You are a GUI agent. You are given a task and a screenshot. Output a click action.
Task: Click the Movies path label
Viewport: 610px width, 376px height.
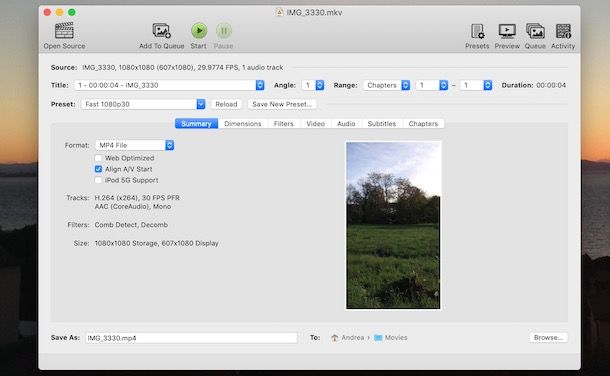396,338
